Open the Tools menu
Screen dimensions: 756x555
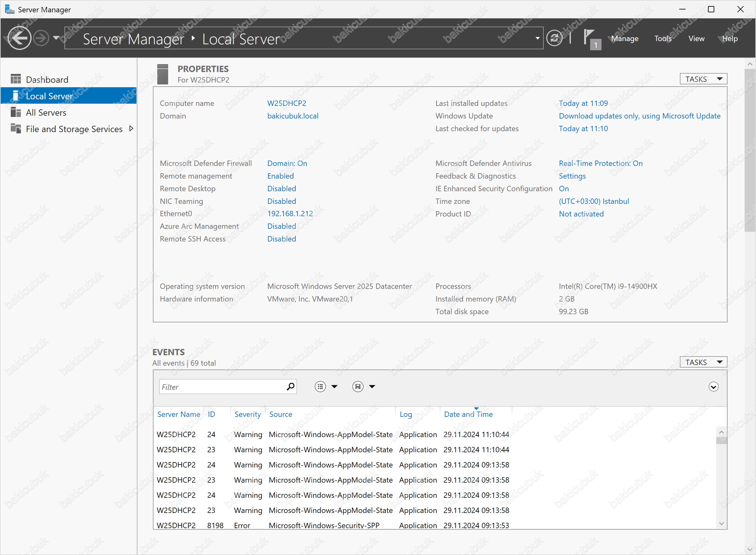tap(662, 38)
